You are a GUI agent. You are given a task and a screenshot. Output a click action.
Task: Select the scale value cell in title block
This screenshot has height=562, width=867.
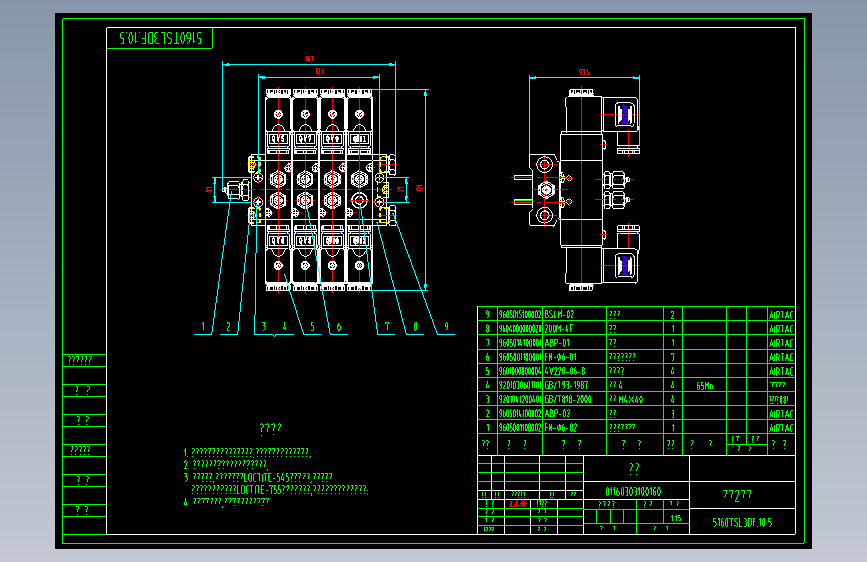676,518
